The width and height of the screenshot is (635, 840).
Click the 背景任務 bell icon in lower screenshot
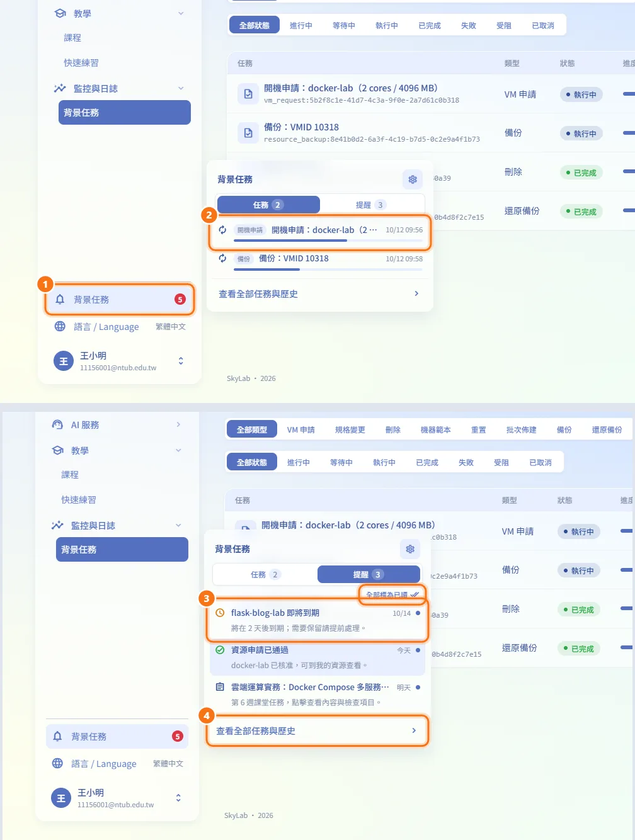tap(57, 736)
